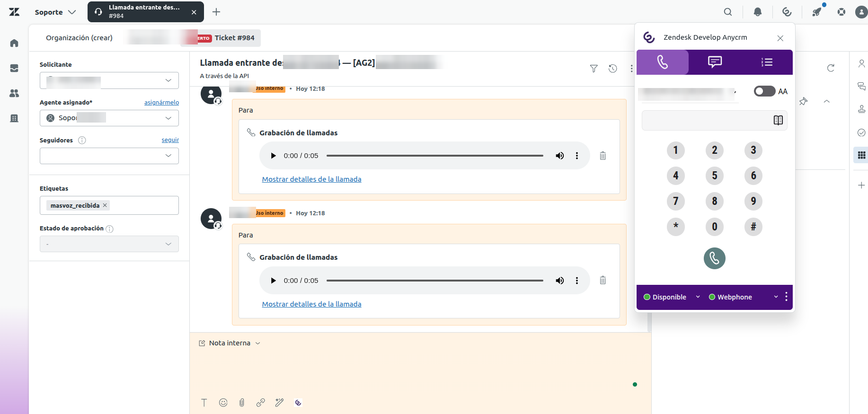Open the Estado de aprobación dropdown
868x414 pixels.
point(109,244)
